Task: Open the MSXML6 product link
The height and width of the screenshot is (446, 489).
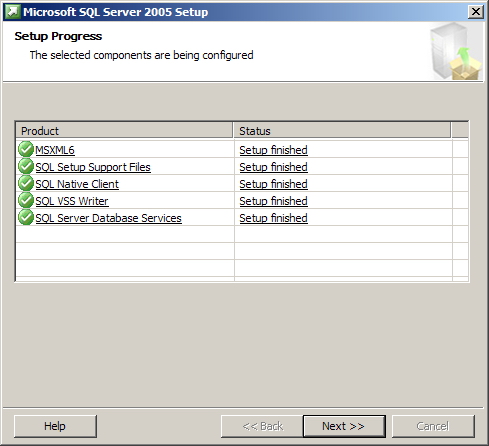Action: (x=55, y=150)
